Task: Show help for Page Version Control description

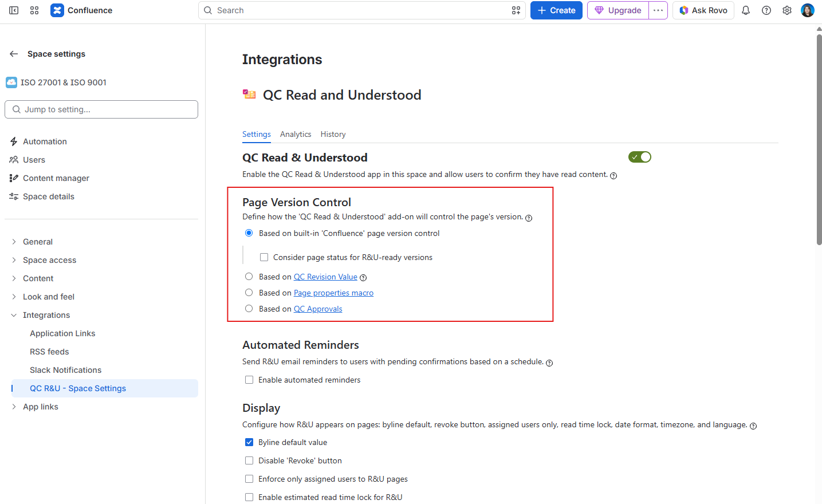Action: (529, 218)
